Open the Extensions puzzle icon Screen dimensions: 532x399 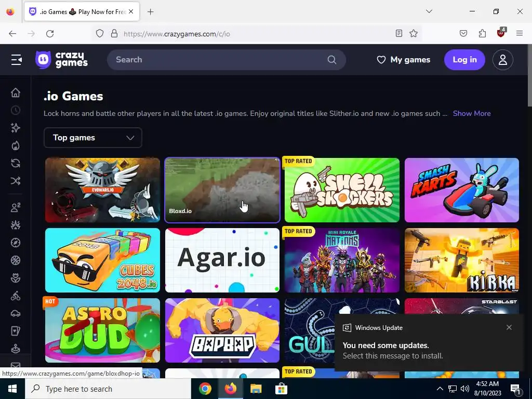click(482, 33)
